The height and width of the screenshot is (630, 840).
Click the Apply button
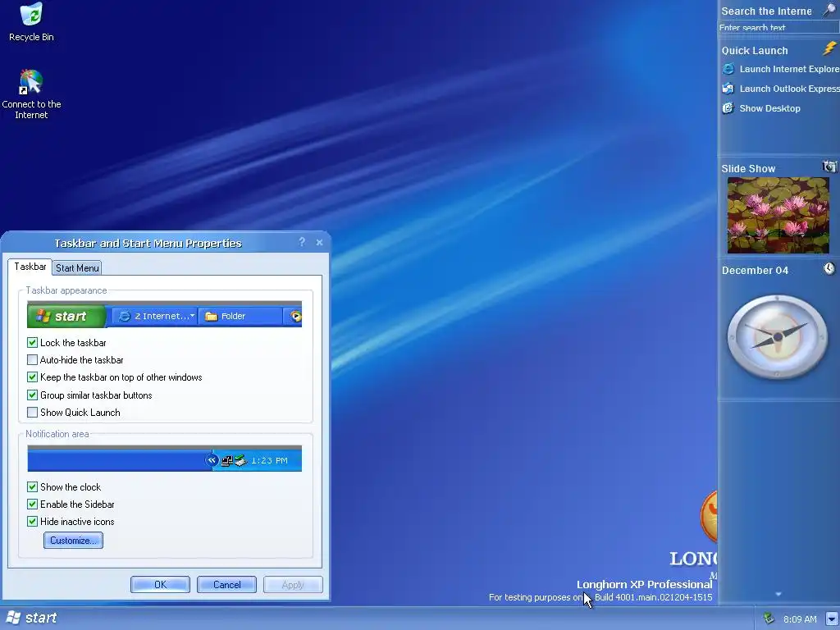293,584
